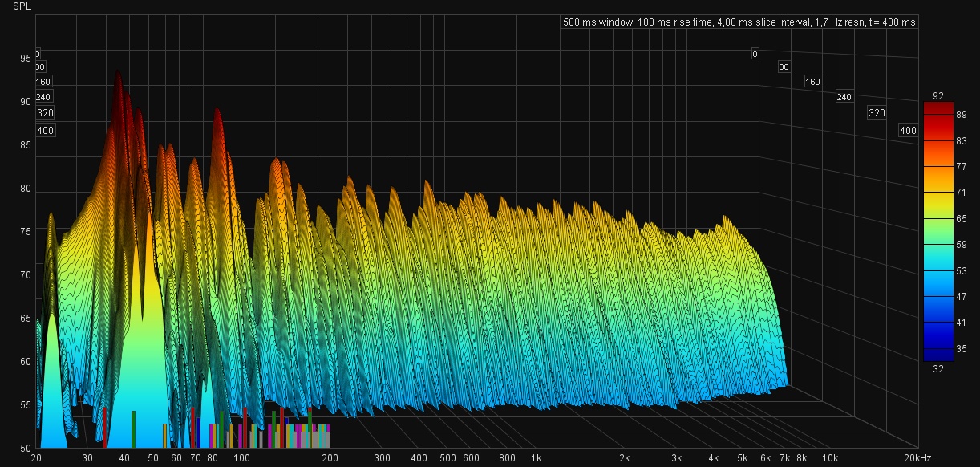Screen dimensions: 980x467
Task: Pick the dark blue band at legend bottom
Action: pyautogui.click(x=938, y=351)
